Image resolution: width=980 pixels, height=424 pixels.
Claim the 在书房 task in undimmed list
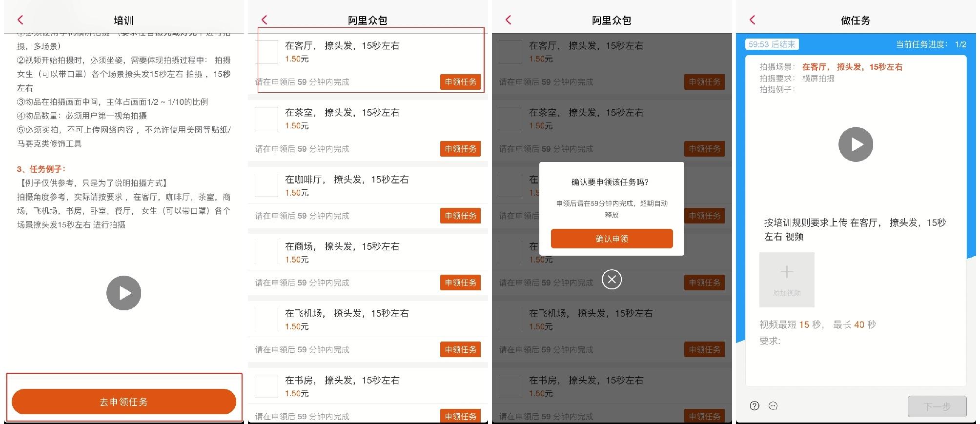460,416
